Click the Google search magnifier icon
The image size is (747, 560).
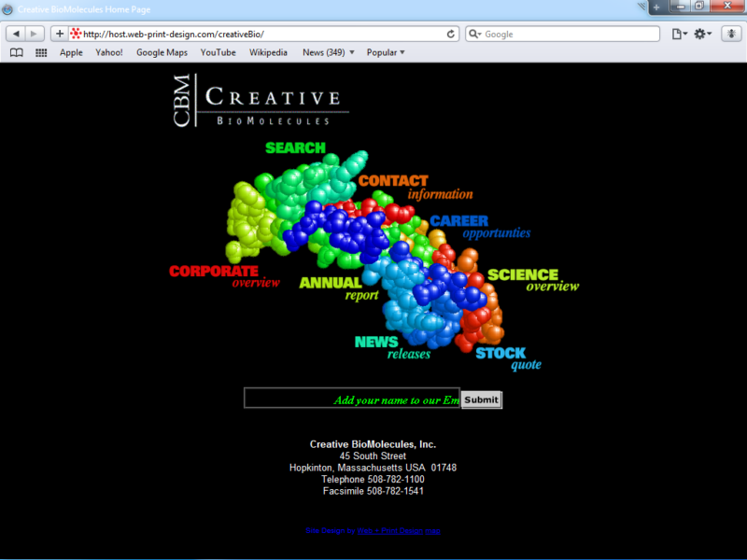(x=474, y=34)
